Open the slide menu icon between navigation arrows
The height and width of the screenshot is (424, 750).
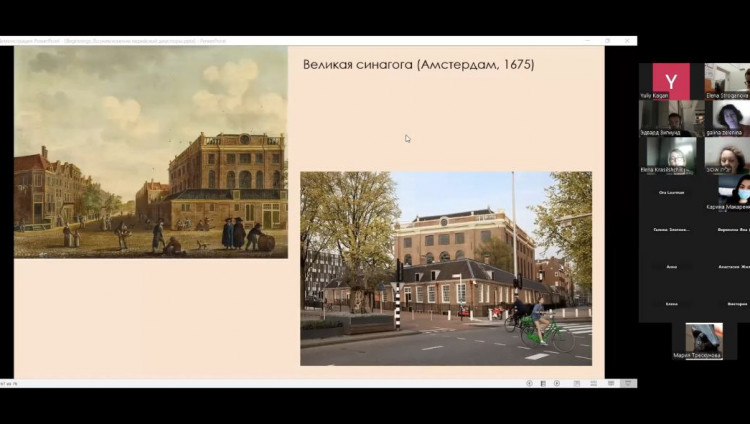coord(543,383)
